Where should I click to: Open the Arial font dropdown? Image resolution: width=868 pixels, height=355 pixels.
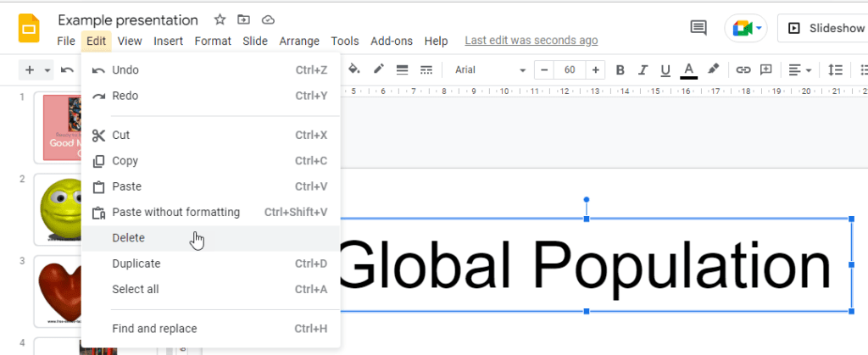coord(490,69)
